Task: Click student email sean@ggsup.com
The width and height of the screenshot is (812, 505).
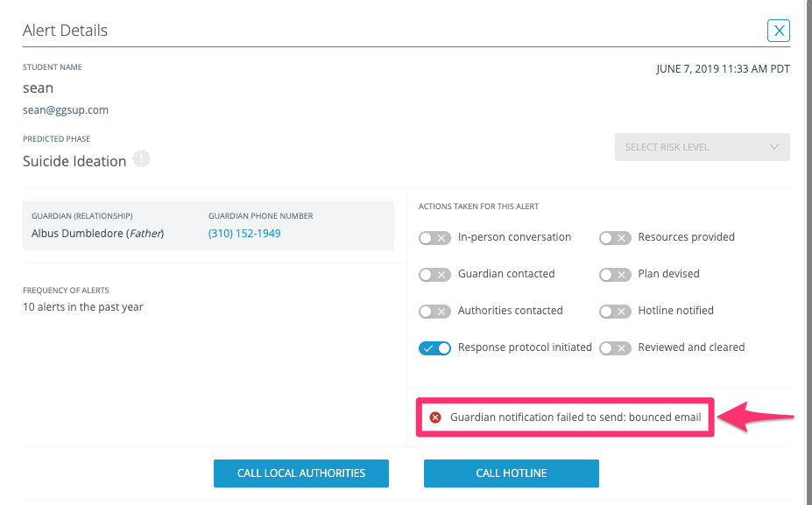Action: pyautogui.click(x=66, y=109)
